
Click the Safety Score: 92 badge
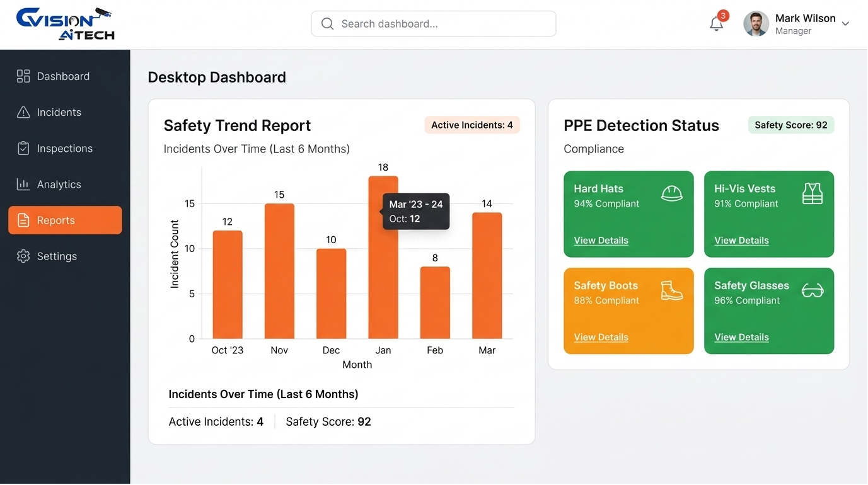click(x=791, y=125)
